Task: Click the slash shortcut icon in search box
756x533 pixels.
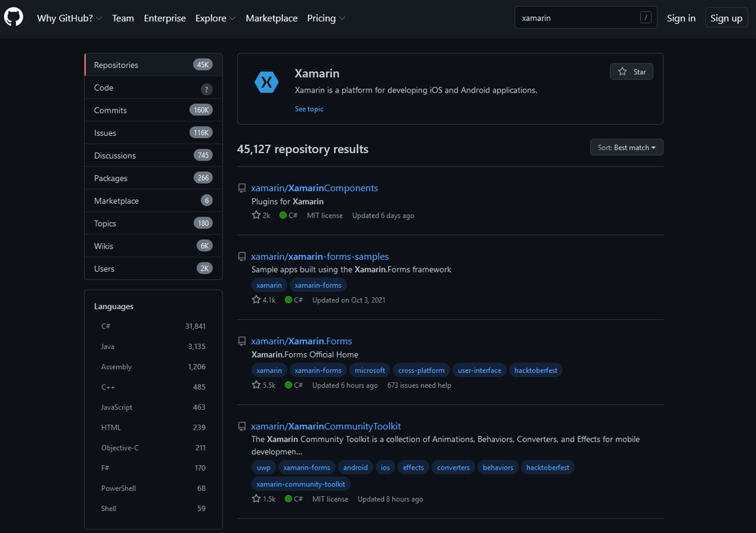Action: (645, 18)
